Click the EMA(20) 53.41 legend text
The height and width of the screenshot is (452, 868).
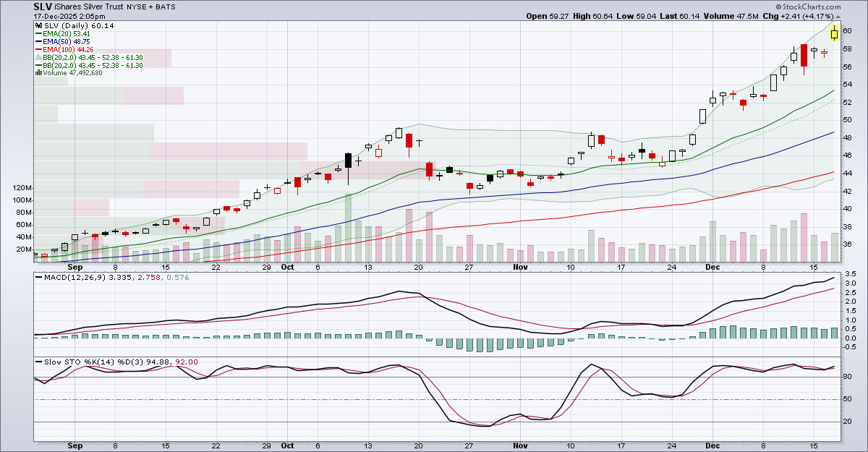pyautogui.click(x=67, y=33)
